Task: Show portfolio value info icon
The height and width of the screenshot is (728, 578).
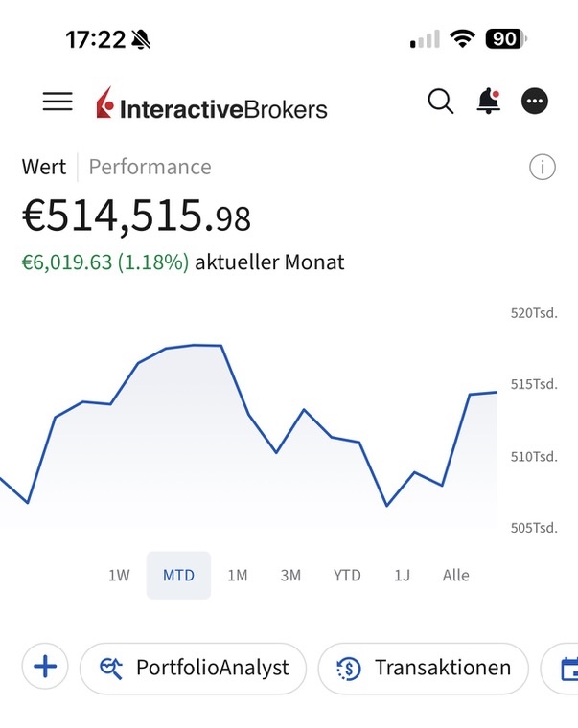Action: [543, 167]
